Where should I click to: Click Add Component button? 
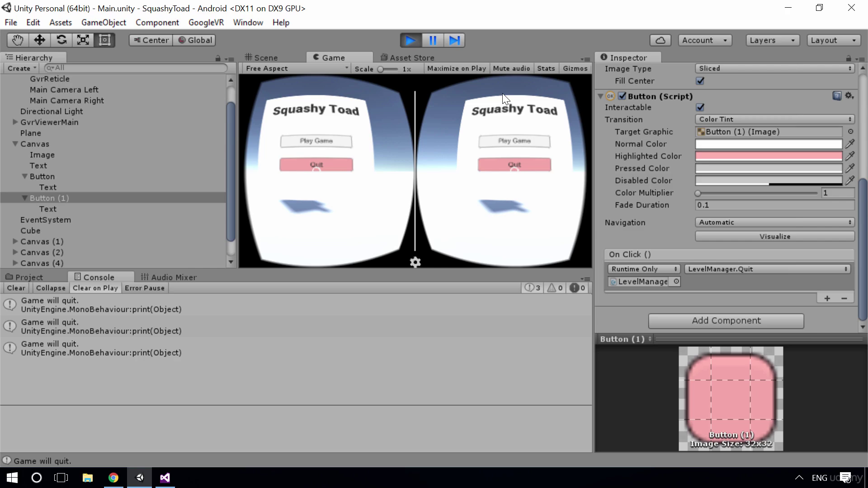pos(726,321)
